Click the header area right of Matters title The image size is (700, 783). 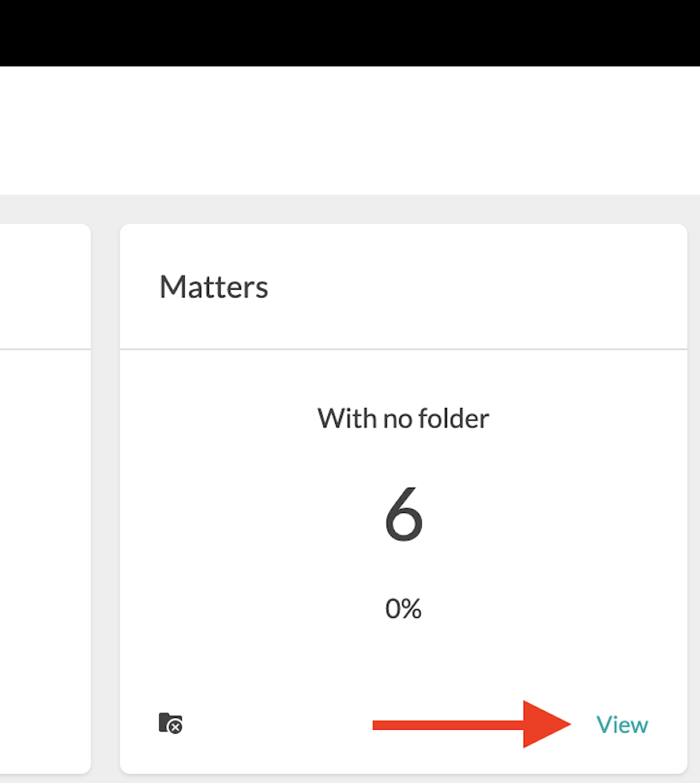click(478, 287)
